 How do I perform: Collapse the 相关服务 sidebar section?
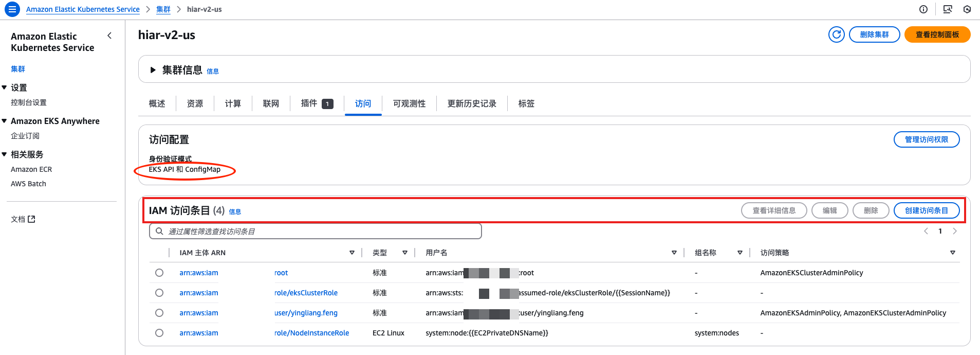(5, 154)
